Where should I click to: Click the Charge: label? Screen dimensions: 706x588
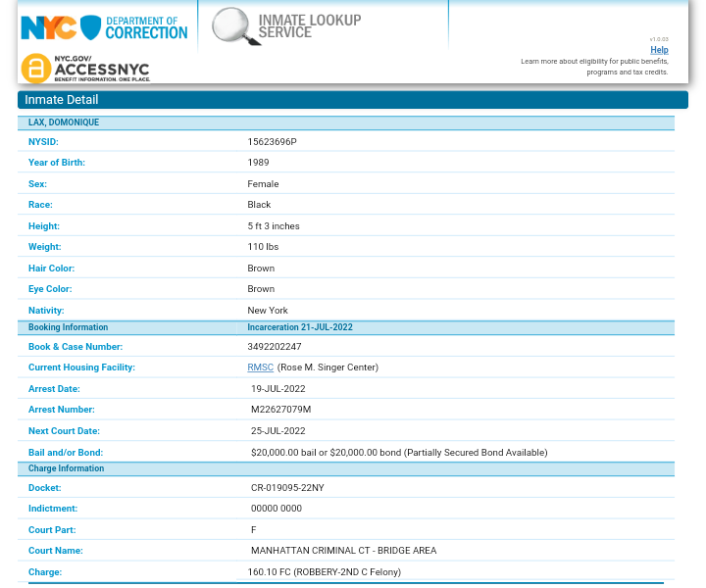(45, 572)
